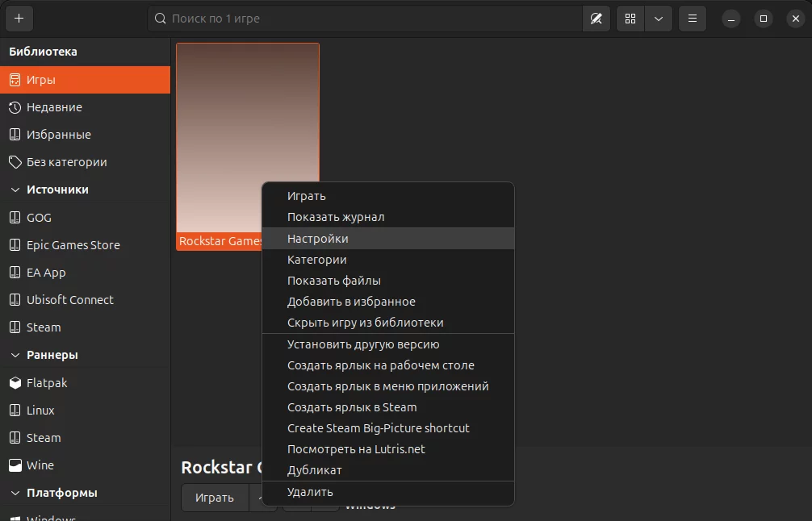Image resolution: width=812 pixels, height=521 pixels.
Task: Select Epic Games Store source
Action: 85,245
